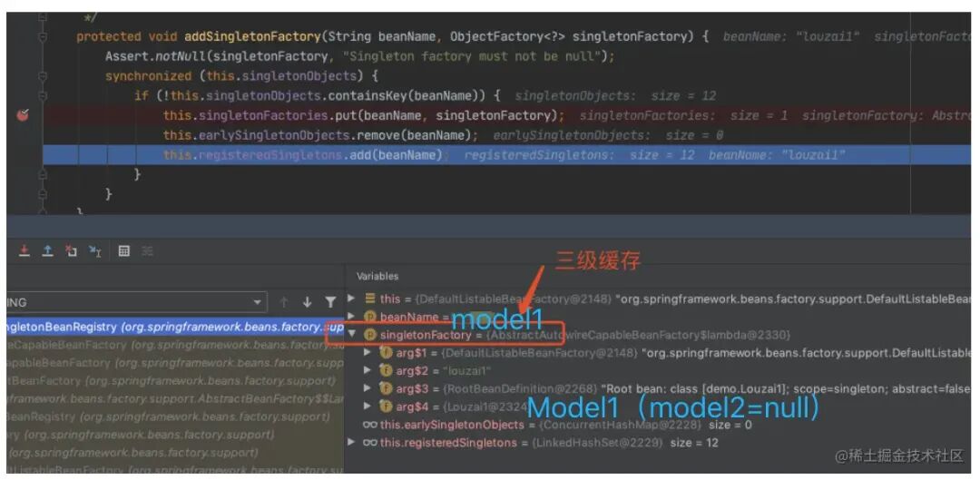Screen dimensions: 980x480
Task: Select the AbstractBeanFactory$$La stack frame
Action: pyautogui.click(x=175, y=398)
